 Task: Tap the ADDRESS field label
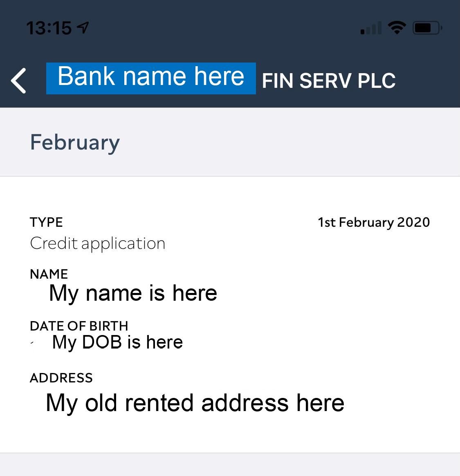coord(61,378)
